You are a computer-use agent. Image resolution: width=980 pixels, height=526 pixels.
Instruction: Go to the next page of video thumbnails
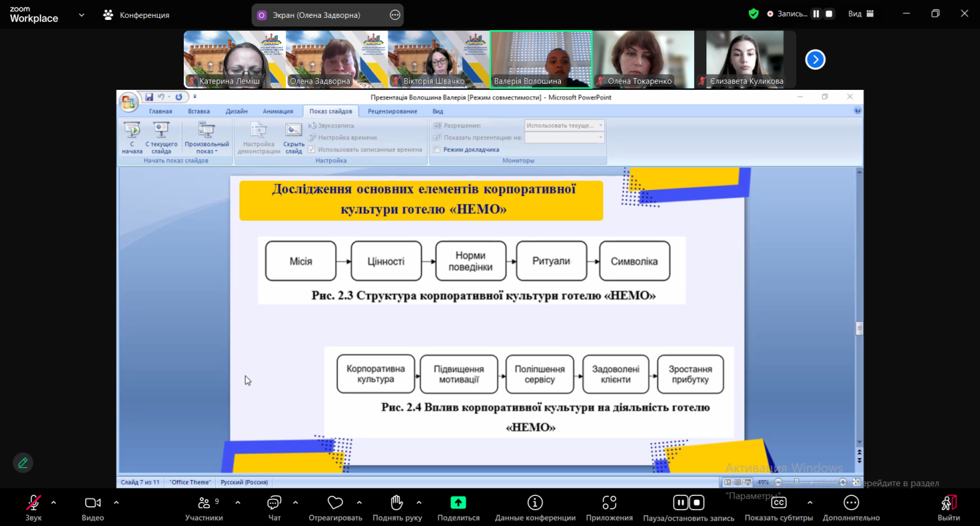(x=815, y=60)
